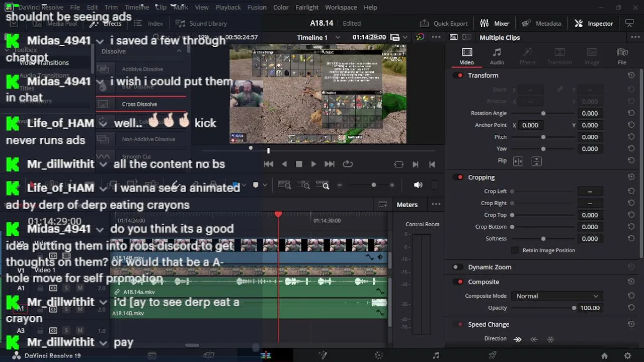
Task: Flip horizontally icon
Action: pyautogui.click(x=518, y=161)
